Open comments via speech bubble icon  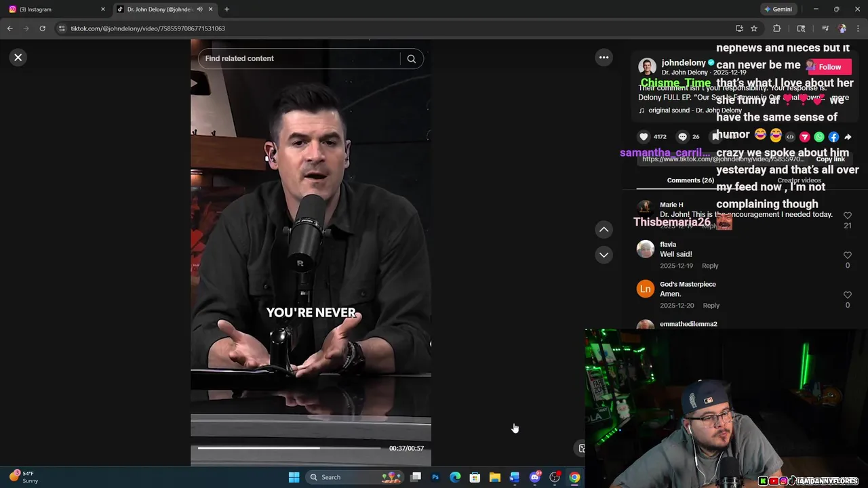(682, 137)
